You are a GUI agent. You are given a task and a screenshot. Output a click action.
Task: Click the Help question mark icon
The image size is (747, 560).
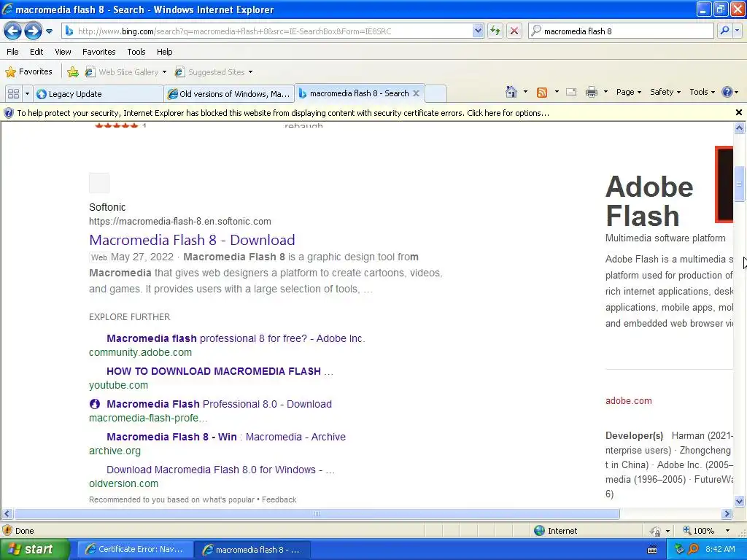727,92
